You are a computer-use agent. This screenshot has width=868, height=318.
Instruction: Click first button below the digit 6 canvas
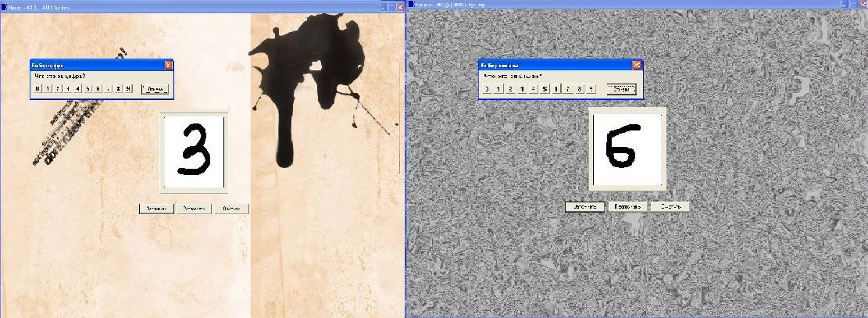(584, 206)
